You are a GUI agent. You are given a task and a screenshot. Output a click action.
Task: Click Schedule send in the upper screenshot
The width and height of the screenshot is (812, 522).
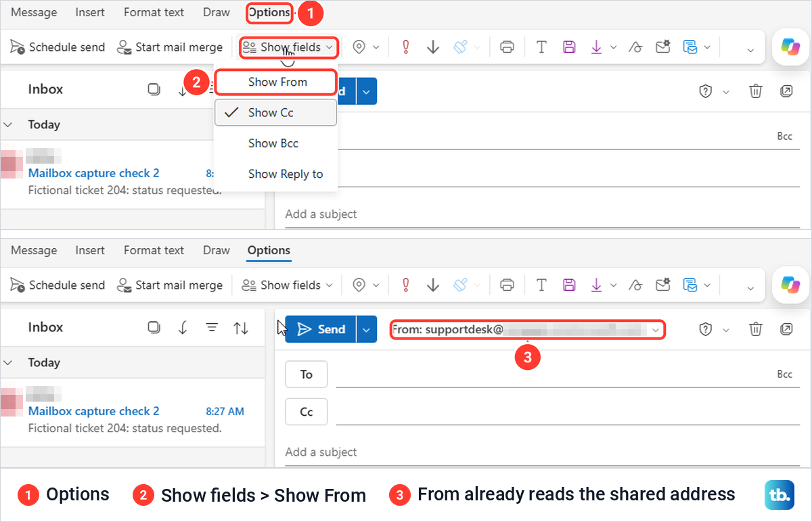(x=58, y=47)
